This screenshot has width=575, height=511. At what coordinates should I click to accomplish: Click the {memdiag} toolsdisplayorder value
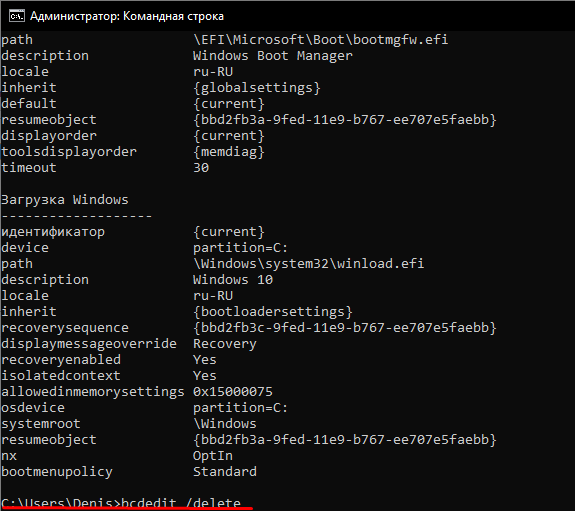(229, 152)
